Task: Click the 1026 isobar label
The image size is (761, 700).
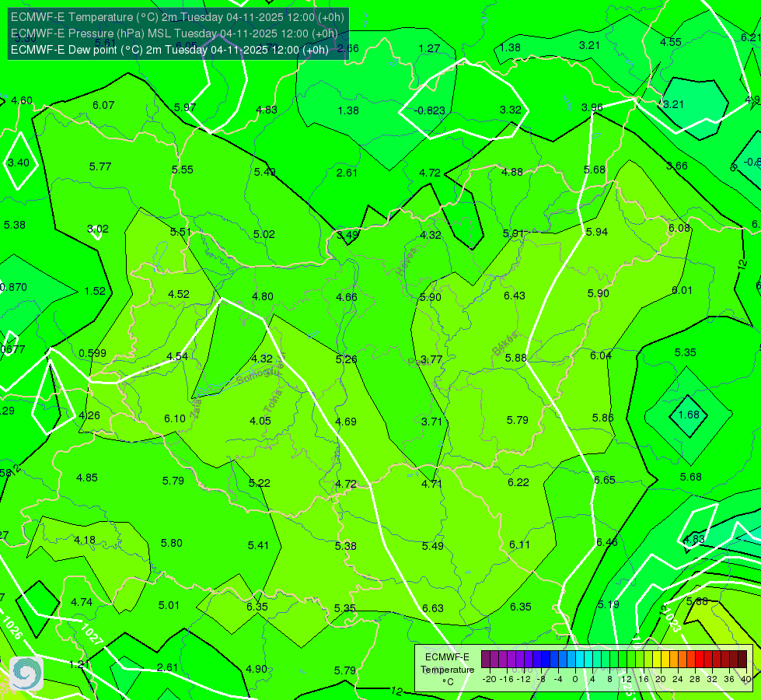Action: [11, 628]
